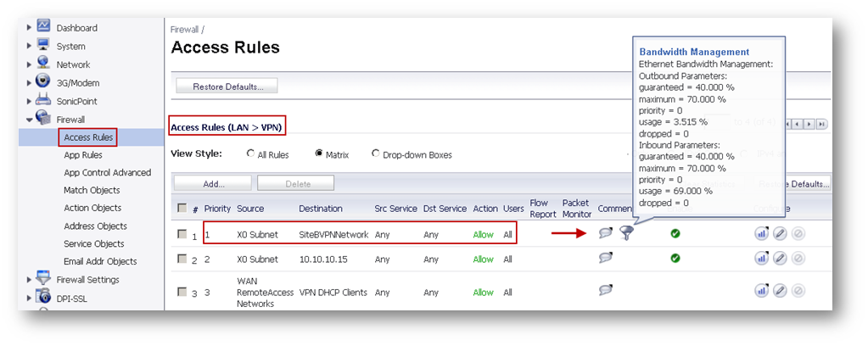Expand the Network tree node

pyautogui.click(x=30, y=64)
